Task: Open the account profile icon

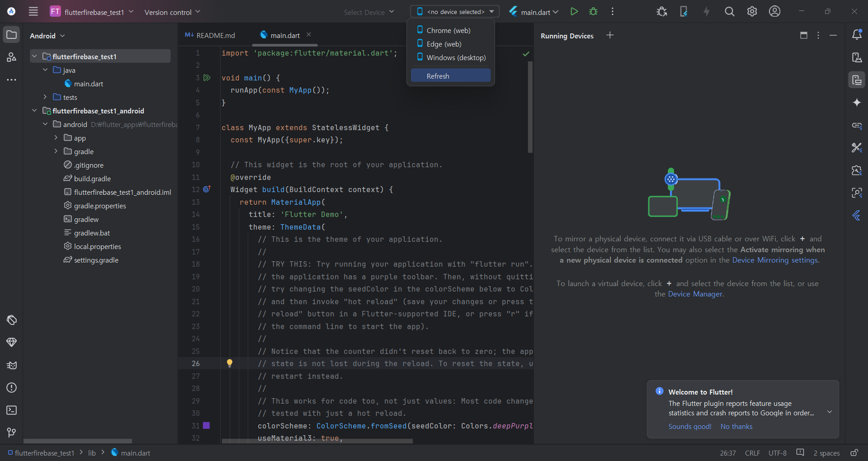Action: [775, 12]
